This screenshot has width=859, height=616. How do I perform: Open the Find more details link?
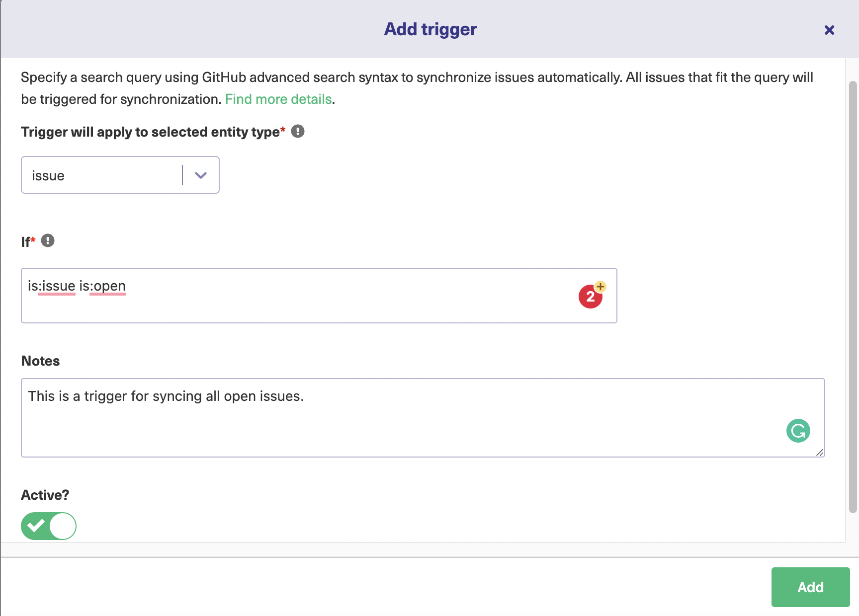coord(278,99)
